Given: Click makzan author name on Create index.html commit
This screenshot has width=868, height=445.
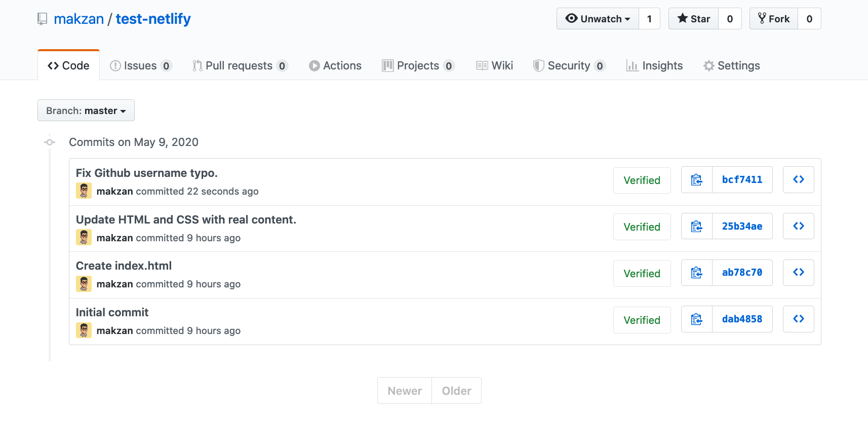Looking at the screenshot, I should (115, 284).
